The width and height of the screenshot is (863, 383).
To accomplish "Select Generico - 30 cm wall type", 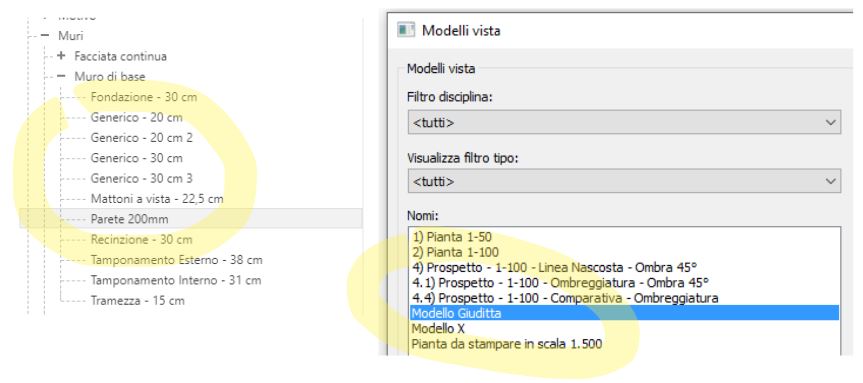I will pos(136,158).
